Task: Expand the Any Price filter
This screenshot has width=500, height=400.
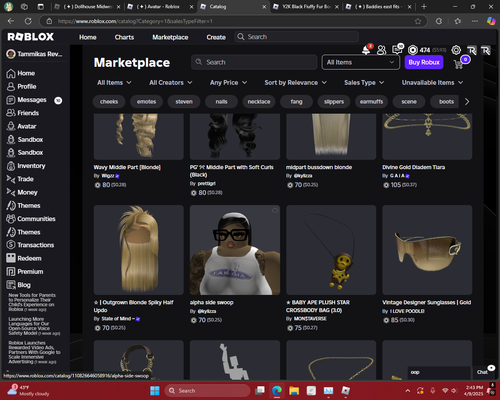Action: coord(228,83)
